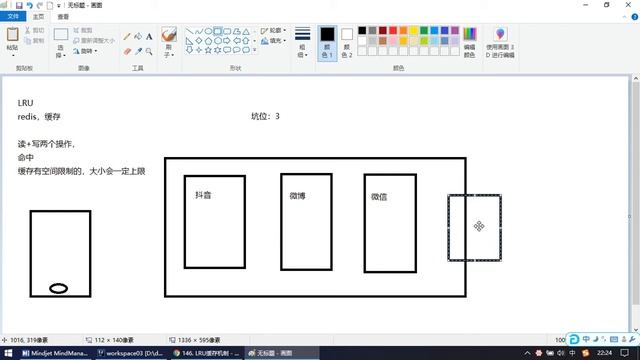Click the New document icon in title bar
This screenshot has height=360, width=640.
pyautogui.click(x=50, y=5)
